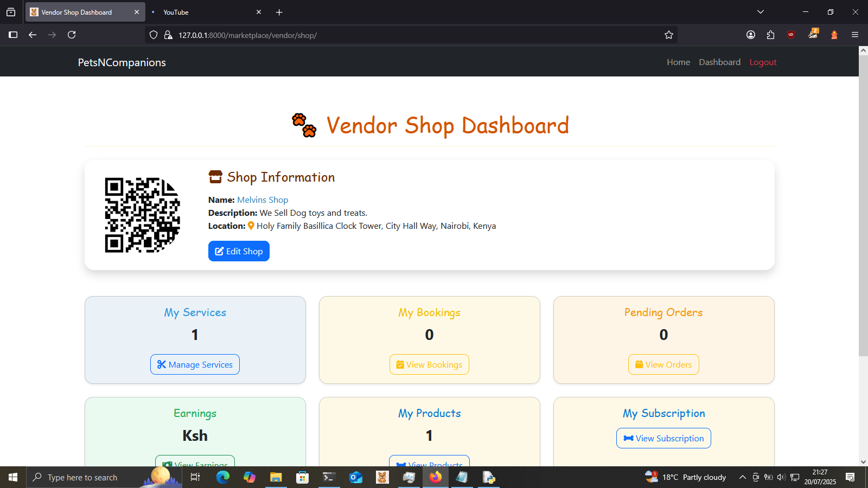Open the Python icon on the taskbar
The width and height of the screenshot is (868, 488).
click(x=489, y=477)
